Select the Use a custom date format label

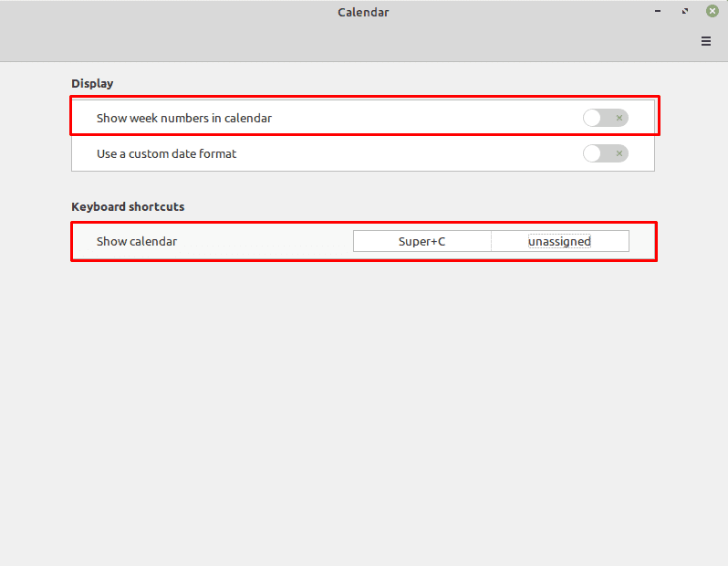166,153
